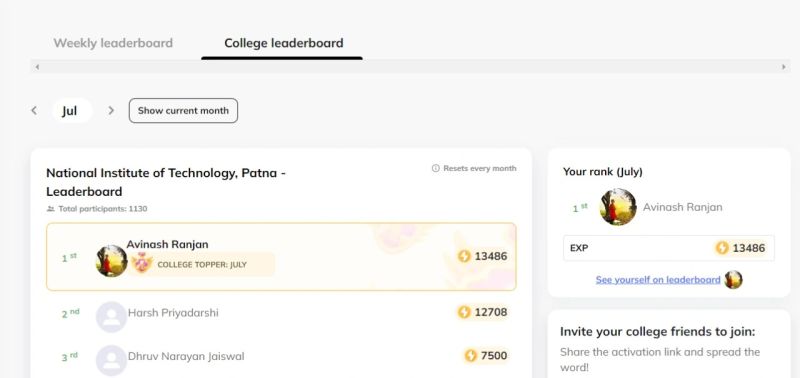
Task: Click the Jul month selector pill
Action: click(x=72, y=111)
